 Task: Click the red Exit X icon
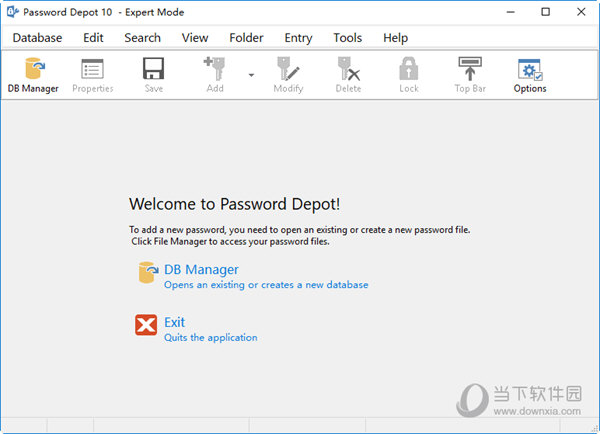(x=146, y=325)
